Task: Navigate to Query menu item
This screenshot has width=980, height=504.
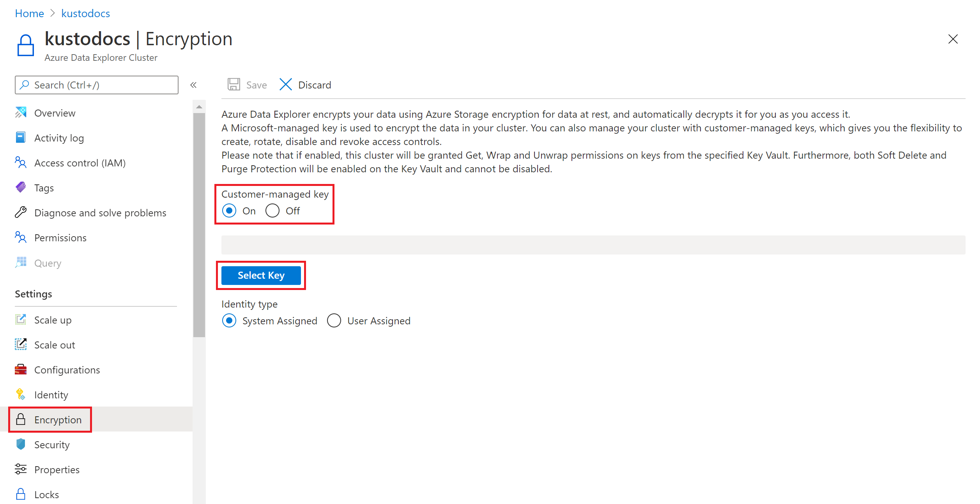Action: point(48,262)
